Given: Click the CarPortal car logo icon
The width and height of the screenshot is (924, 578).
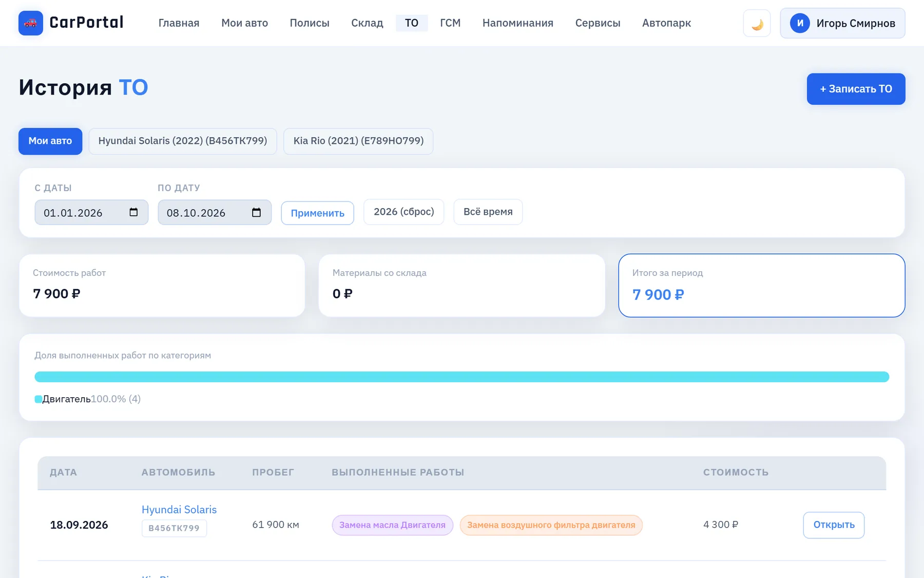Looking at the screenshot, I should point(31,23).
